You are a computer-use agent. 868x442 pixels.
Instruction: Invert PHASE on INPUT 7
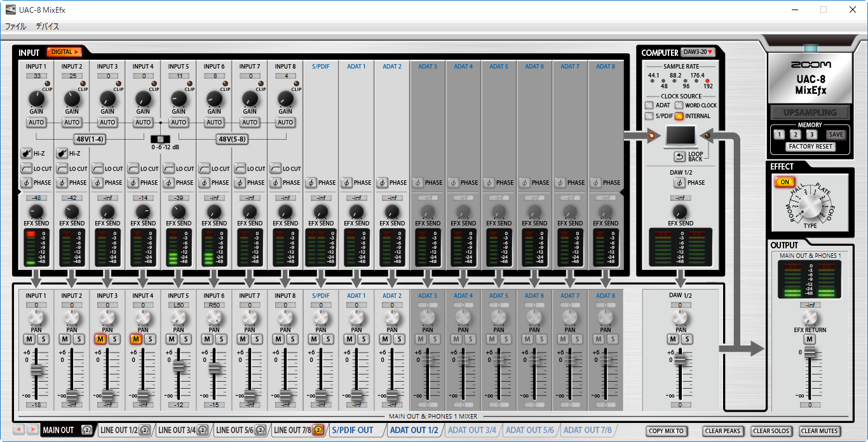coord(240,183)
